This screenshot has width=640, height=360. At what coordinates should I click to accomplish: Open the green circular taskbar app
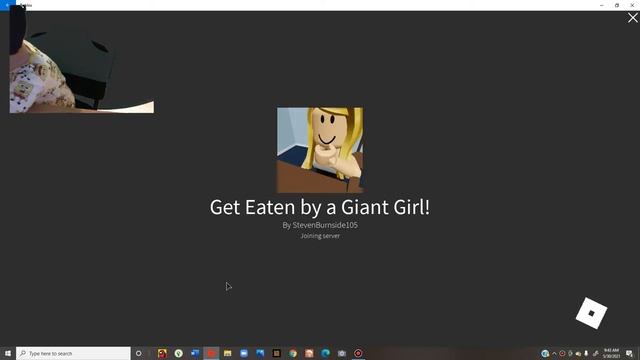pyautogui.click(x=179, y=353)
